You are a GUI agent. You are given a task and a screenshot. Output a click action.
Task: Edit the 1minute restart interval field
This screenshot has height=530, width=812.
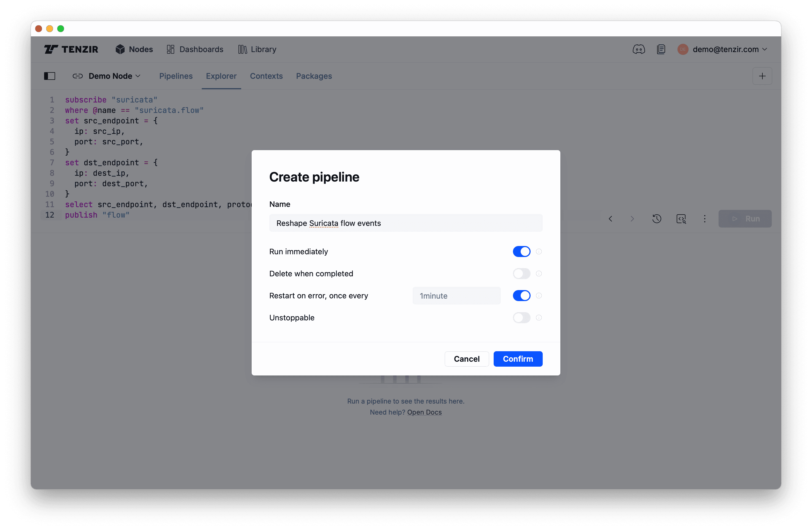tap(456, 296)
